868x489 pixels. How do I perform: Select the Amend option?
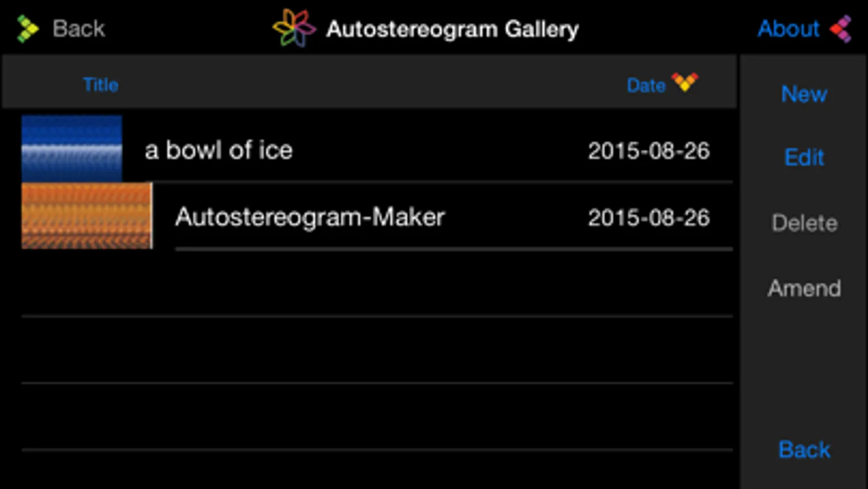tap(804, 288)
